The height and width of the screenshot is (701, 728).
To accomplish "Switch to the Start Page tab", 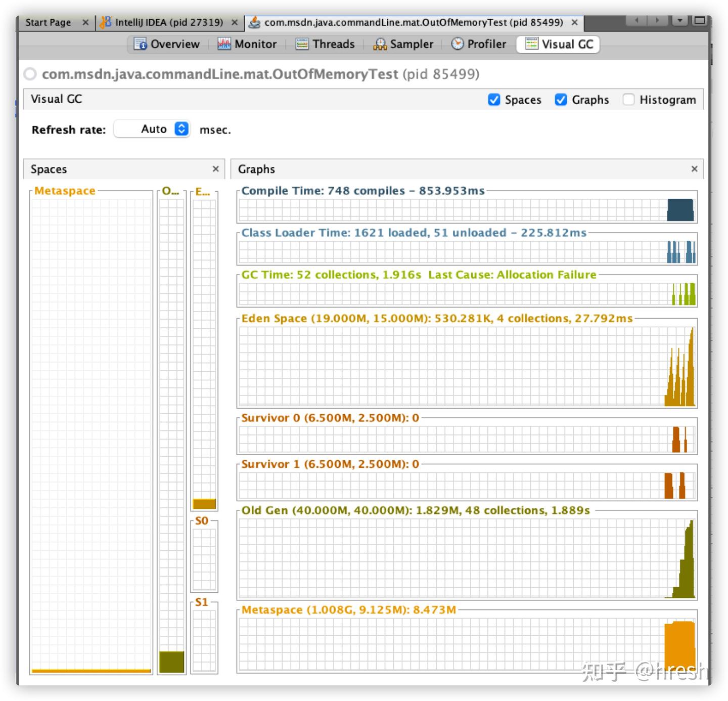I will (48, 22).
